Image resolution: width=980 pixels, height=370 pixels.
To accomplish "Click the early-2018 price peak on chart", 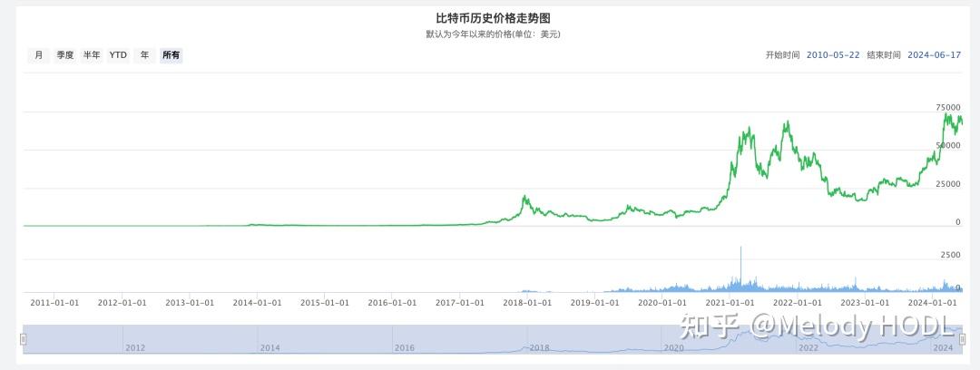I will (524, 196).
